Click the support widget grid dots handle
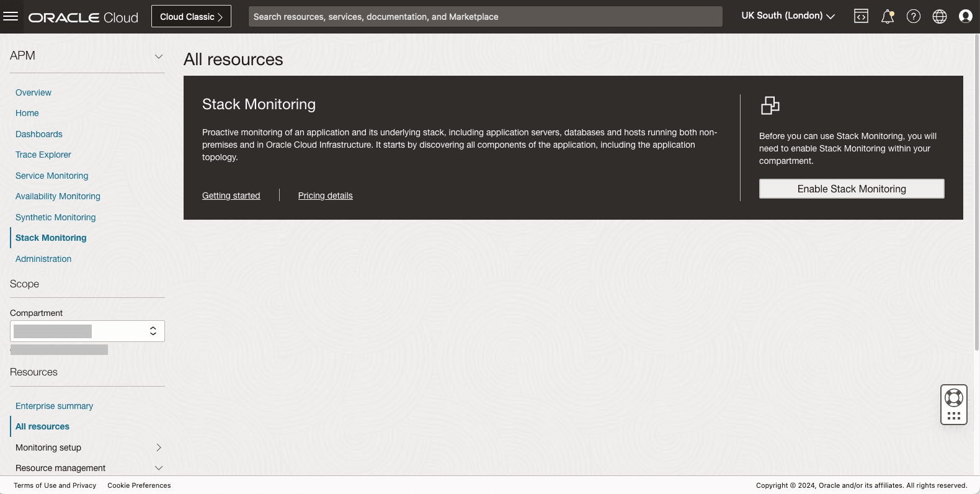980x494 pixels. point(954,416)
